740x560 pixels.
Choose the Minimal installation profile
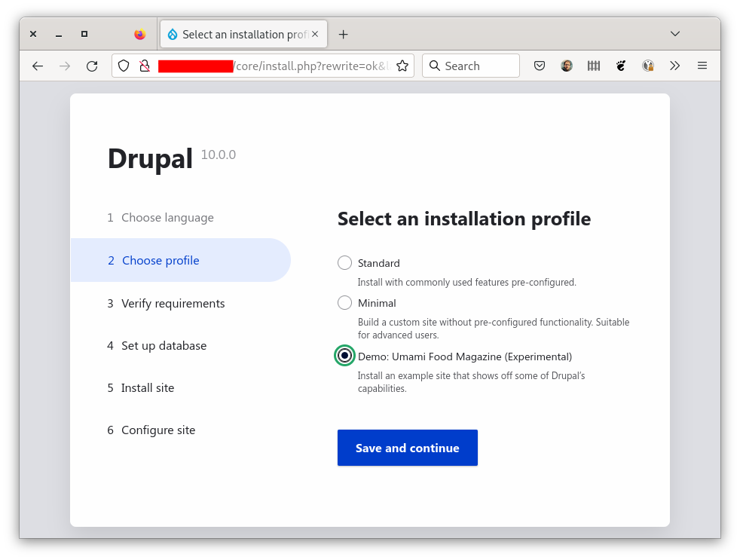(344, 302)
